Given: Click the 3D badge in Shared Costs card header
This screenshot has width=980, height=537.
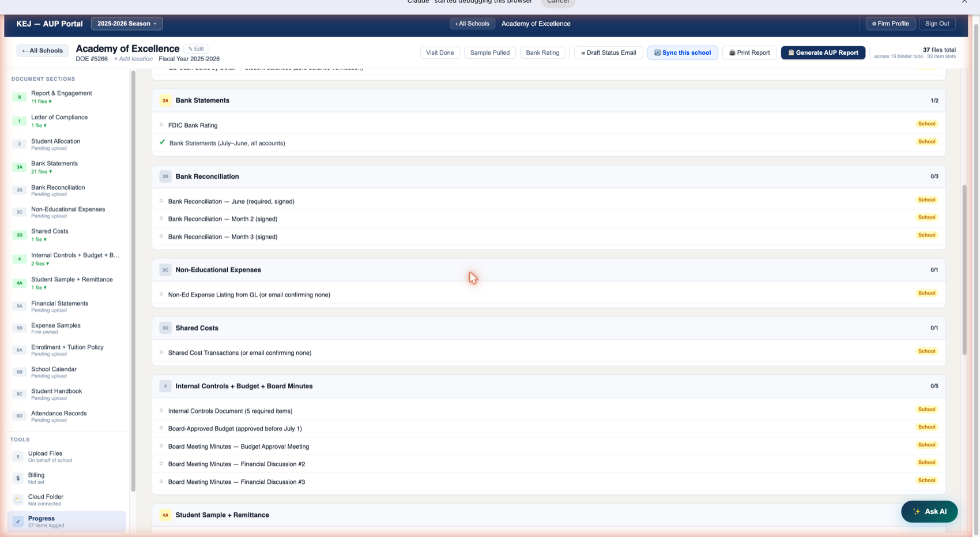Looking at the screenshot, I should (165, 328).
